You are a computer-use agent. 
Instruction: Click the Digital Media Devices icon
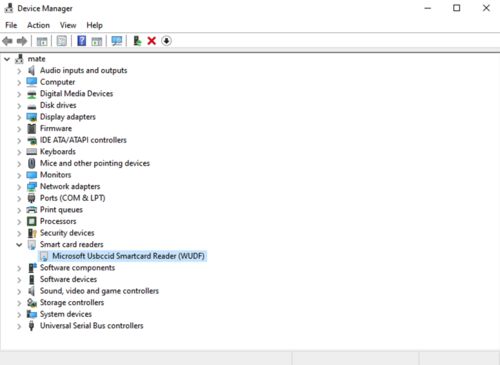coord(32,94)
